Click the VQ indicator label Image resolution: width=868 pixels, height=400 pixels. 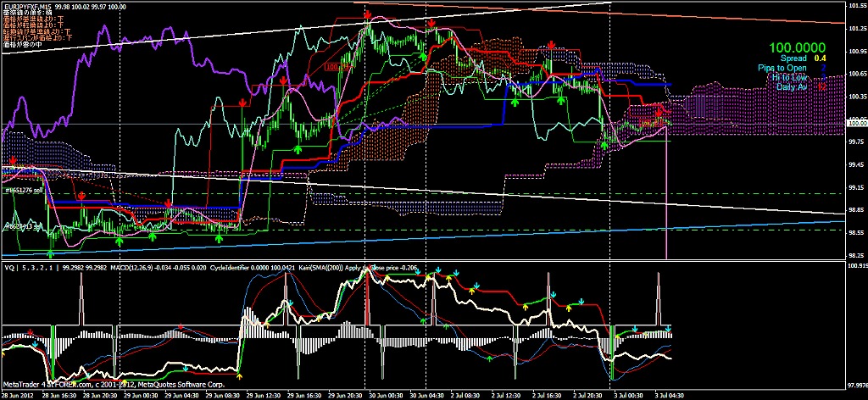[8, 268]
